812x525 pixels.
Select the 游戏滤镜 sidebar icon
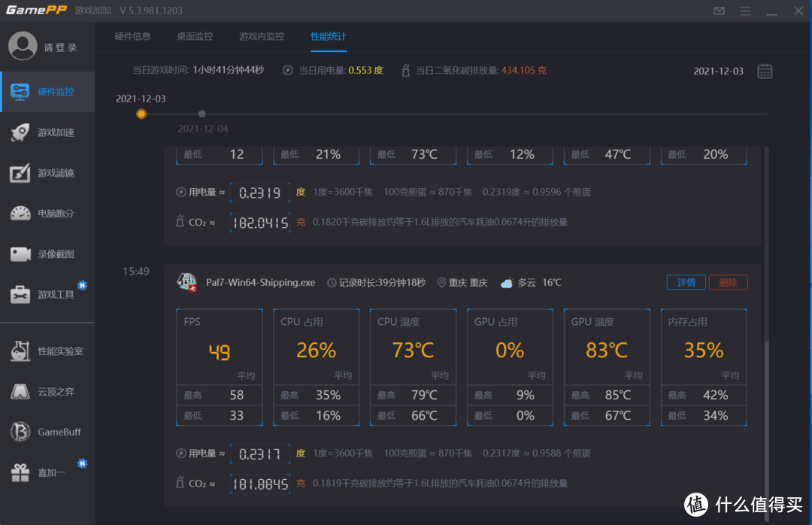click(x=47, y=173)
